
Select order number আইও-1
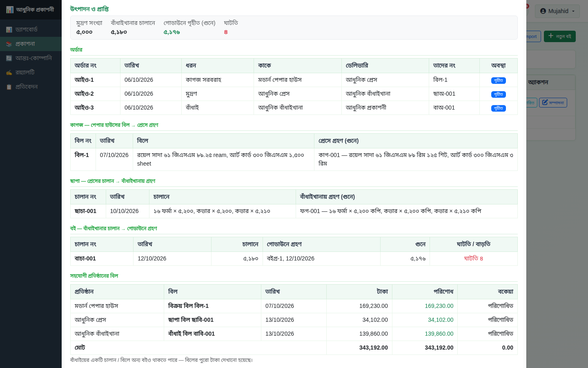[x=84, y=80]
